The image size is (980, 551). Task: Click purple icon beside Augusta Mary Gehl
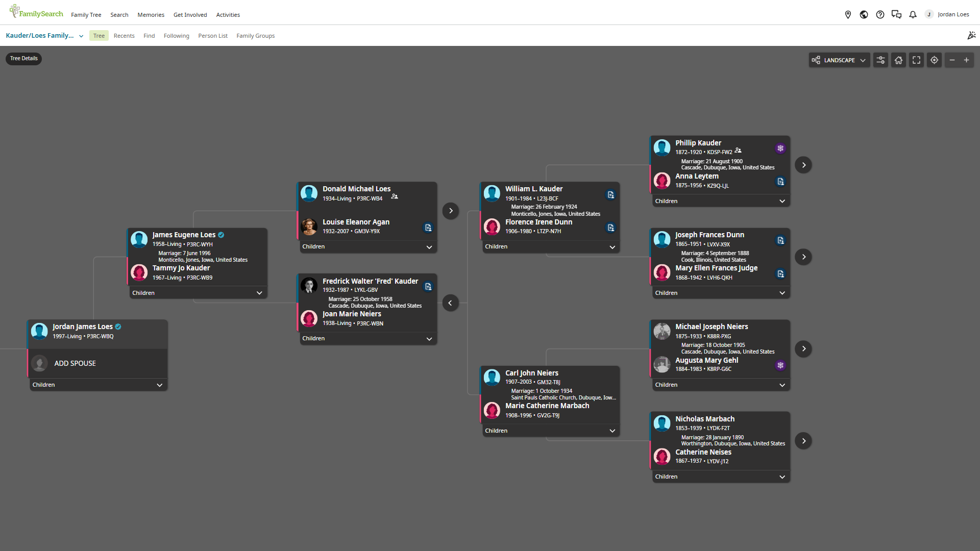click(780, 365)
